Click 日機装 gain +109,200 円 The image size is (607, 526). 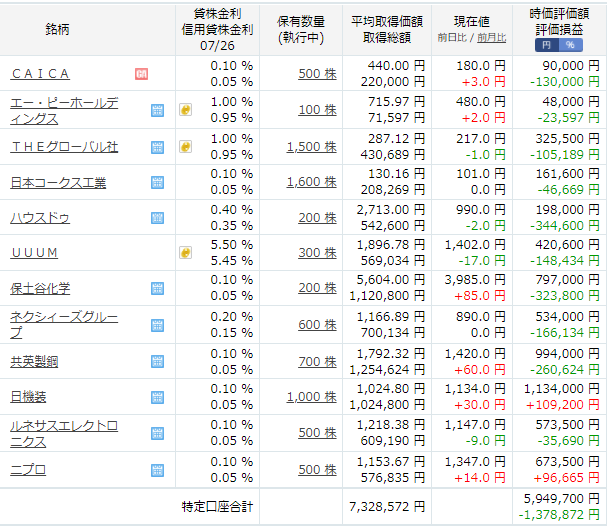[x=562, y=405]
